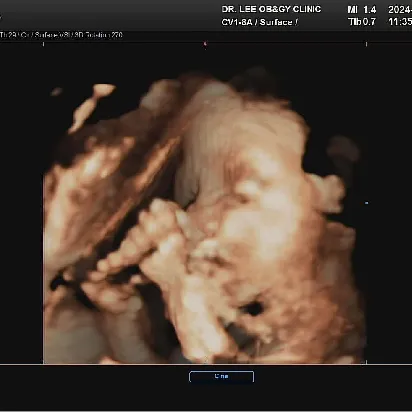
Task: Click the 11:35 time readout
Action: click(400, 22)
